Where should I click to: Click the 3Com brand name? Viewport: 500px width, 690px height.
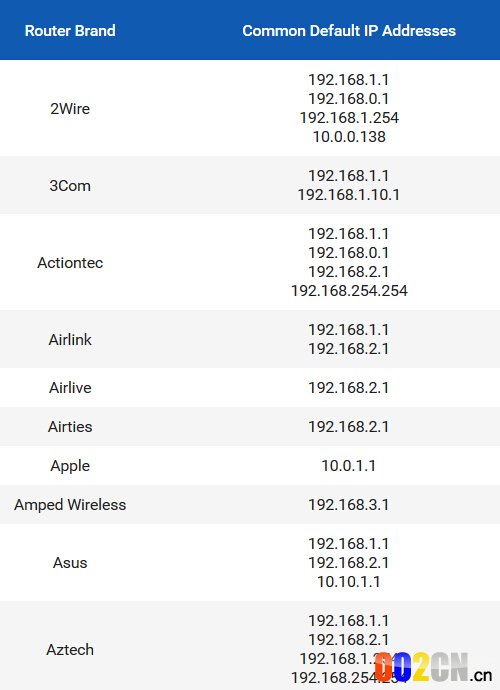(70, 185)
